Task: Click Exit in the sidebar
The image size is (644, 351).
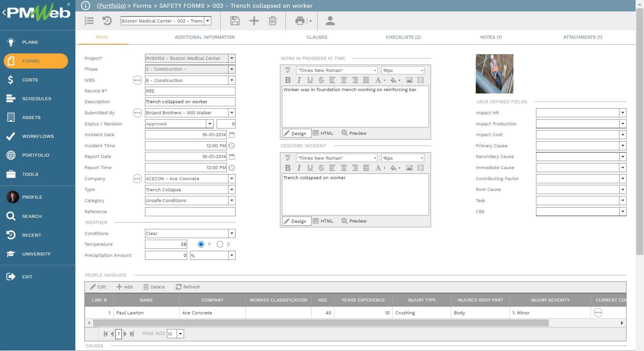Action: (x=27, y=277)
